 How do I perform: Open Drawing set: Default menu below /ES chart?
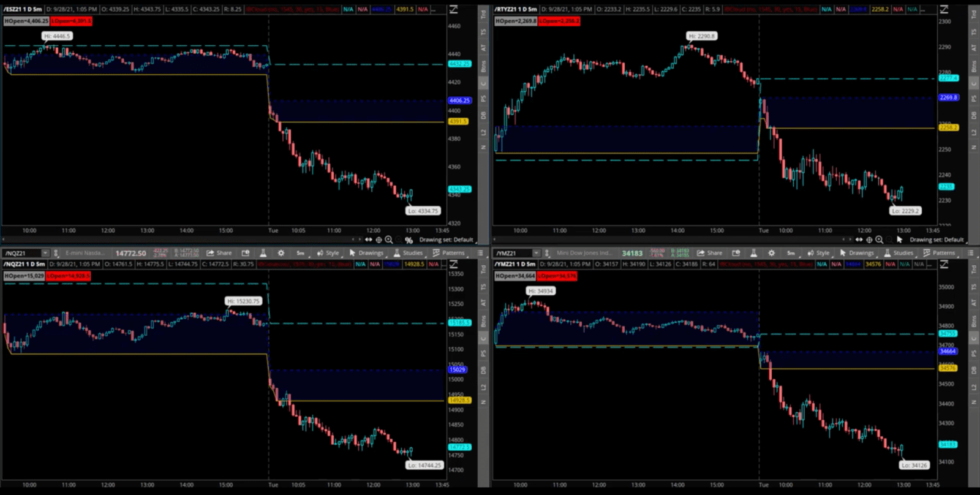[x=446, y=240]
